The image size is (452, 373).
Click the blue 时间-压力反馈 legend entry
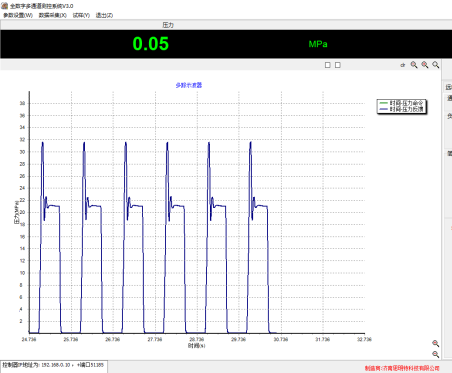pos(402,109)
